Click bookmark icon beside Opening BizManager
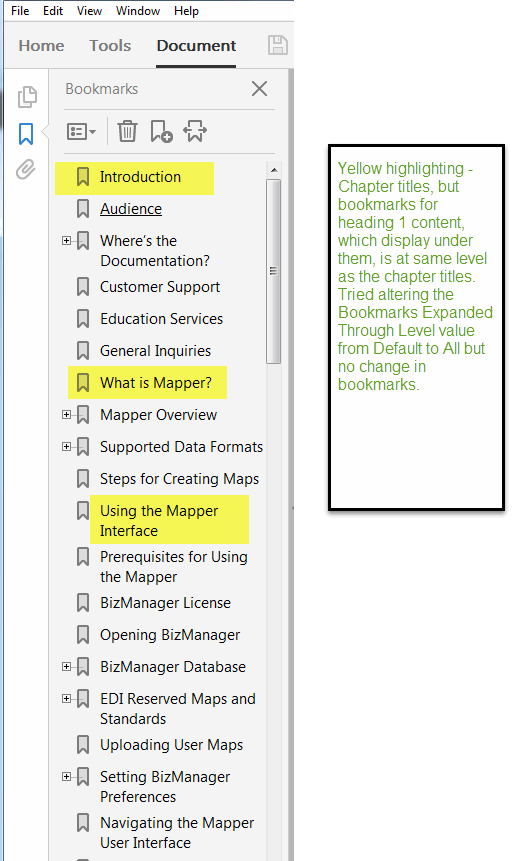Screen dimensions: 516x861 (83, 635)
